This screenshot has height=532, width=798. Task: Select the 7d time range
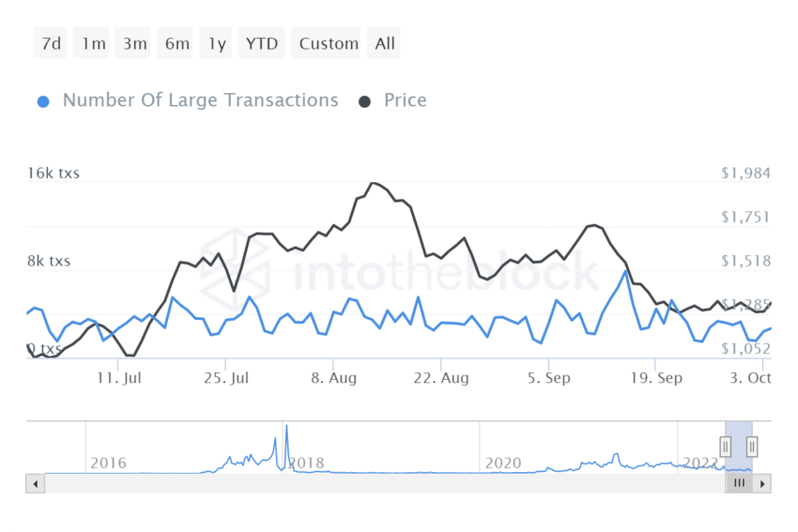pos(51,43)
